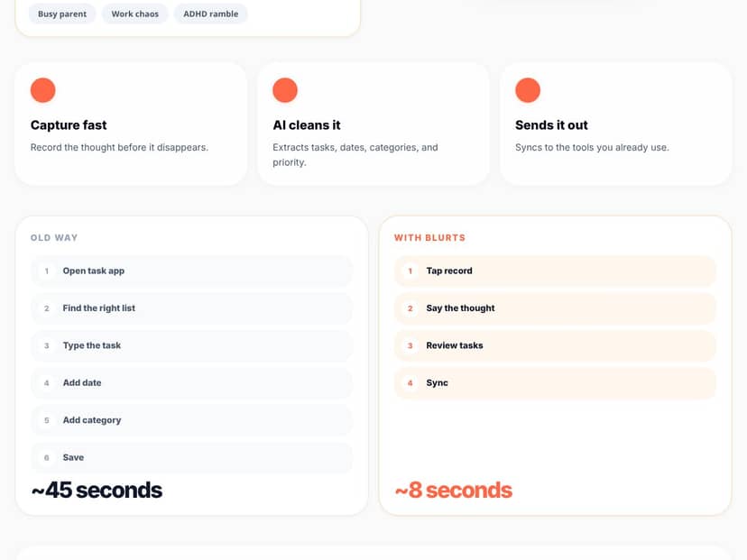The image size is (747, 560).
Task: Click the Add category step row
Action: pyautogui.click(x=192, y=420)
